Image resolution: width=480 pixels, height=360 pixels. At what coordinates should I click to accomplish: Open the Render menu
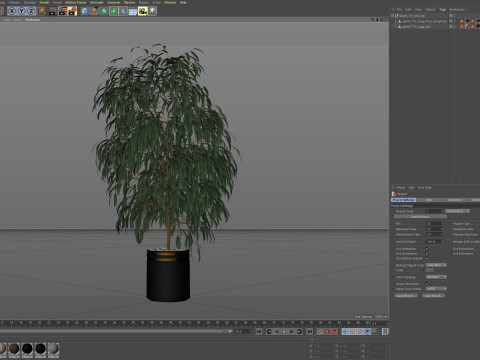(44, 2)
